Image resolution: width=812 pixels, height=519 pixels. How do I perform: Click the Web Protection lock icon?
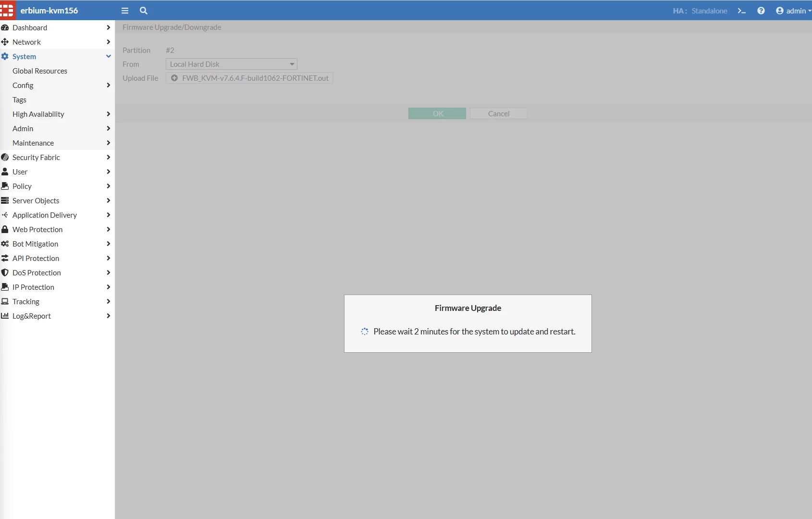(5, 229)
